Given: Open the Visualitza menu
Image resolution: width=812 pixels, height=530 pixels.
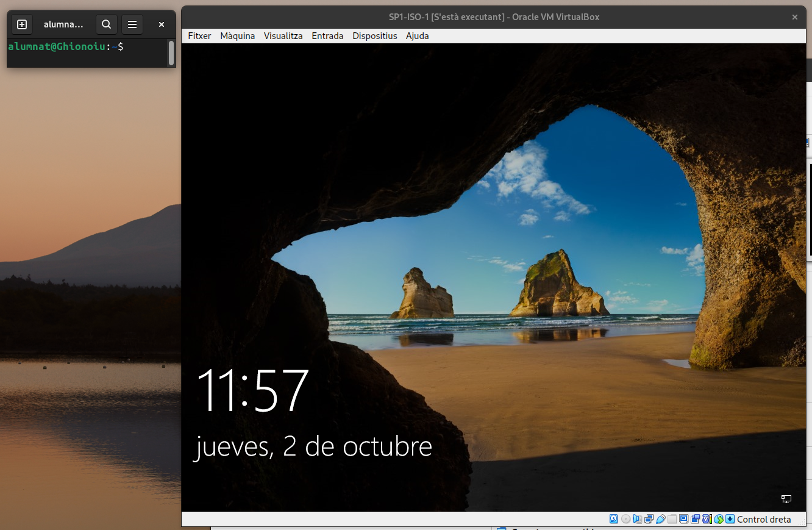Looking at the screenshot, I should click(x=283, y=36).
